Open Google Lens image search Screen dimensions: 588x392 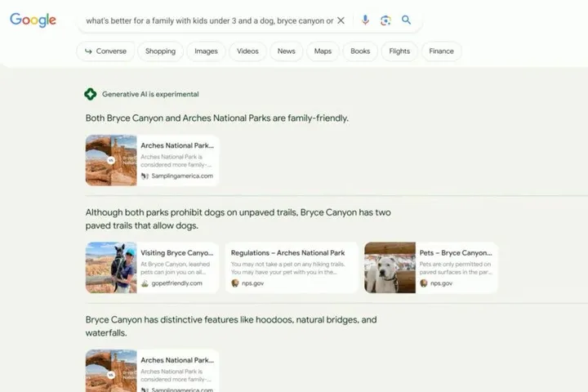coord(385,20)
